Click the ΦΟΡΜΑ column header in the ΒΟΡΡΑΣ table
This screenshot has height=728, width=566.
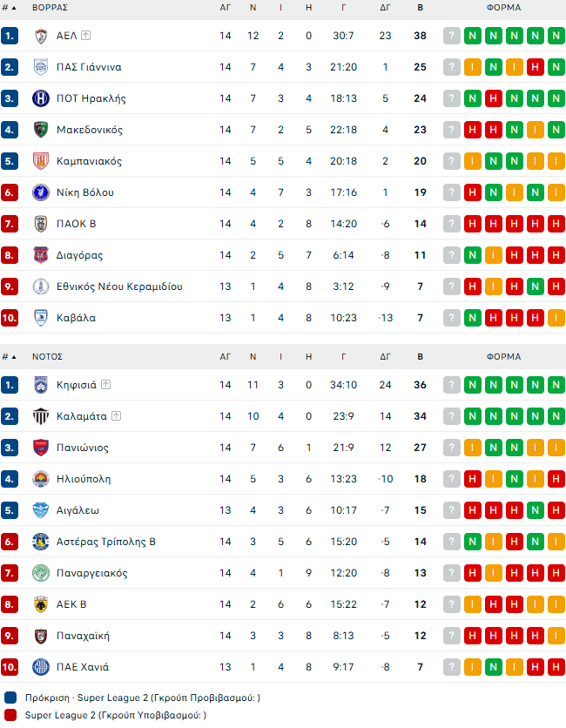pos(504,7)
